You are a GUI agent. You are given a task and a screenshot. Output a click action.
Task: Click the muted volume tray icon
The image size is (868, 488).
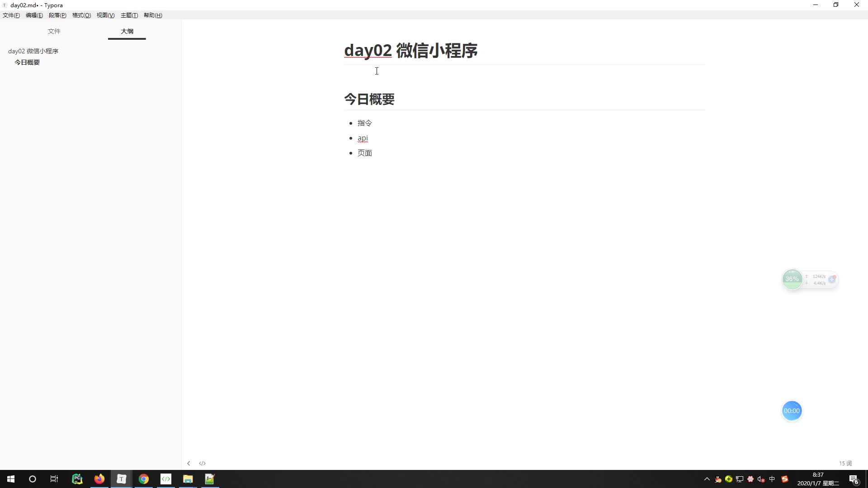[761, 479]
